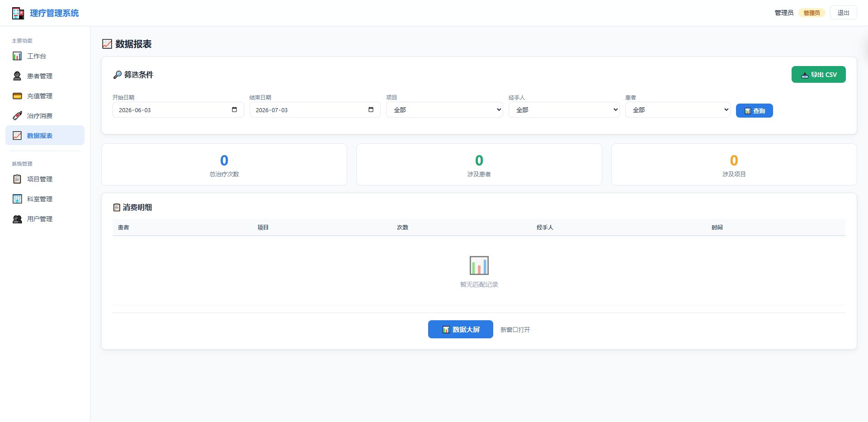Expand the 项目 filter dropdown
Screen dimensions: 868x422
(444, 110)
